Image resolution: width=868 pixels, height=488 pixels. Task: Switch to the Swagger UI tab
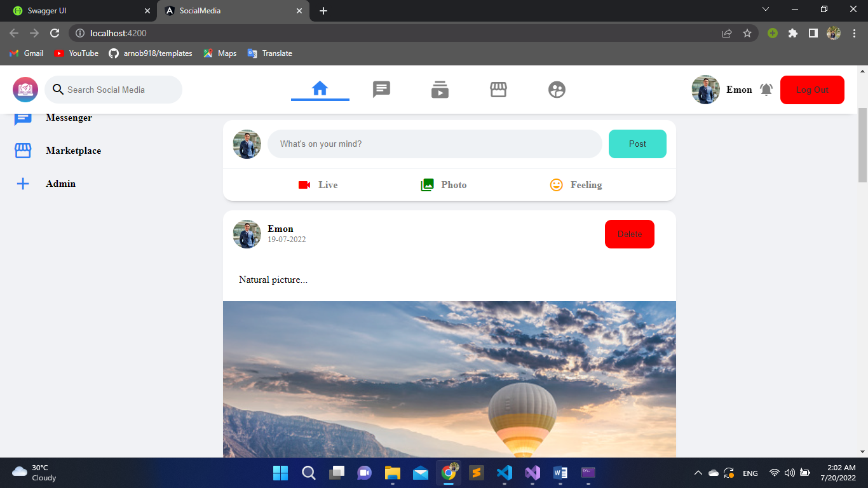(78, 11)
